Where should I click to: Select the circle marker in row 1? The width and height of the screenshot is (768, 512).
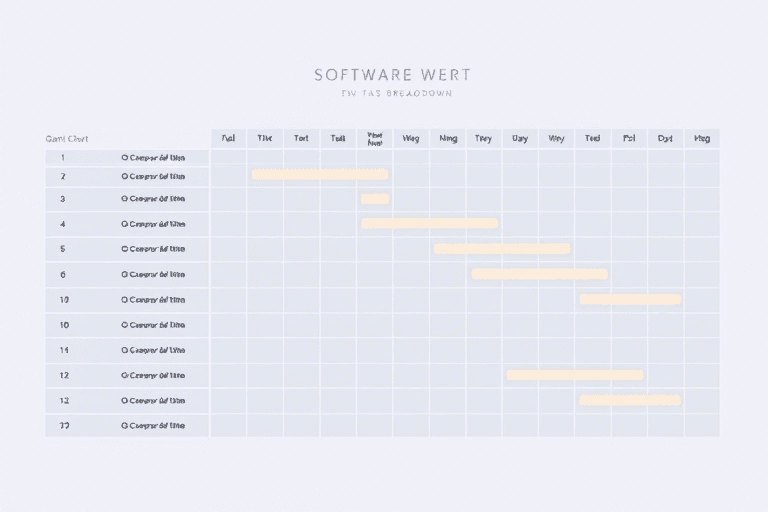tap(125, 157)
